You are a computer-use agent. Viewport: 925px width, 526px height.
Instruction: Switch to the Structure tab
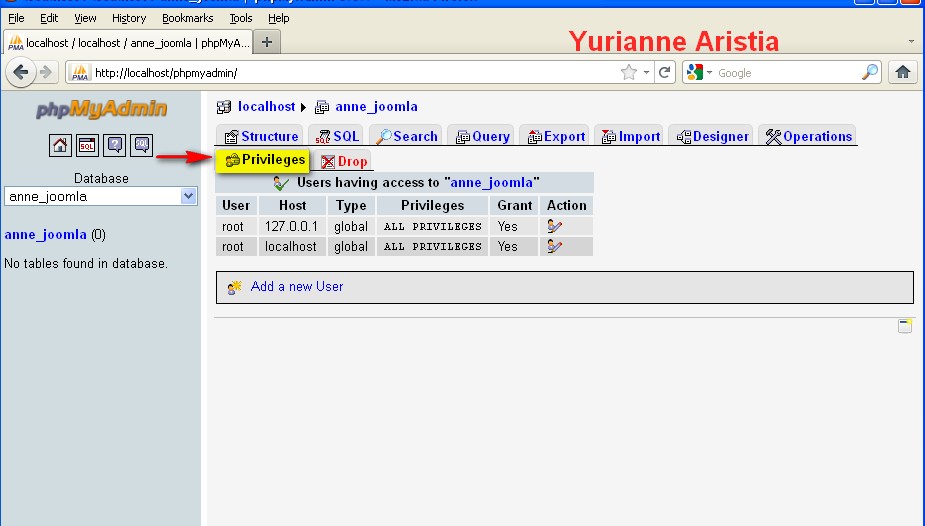260,136
